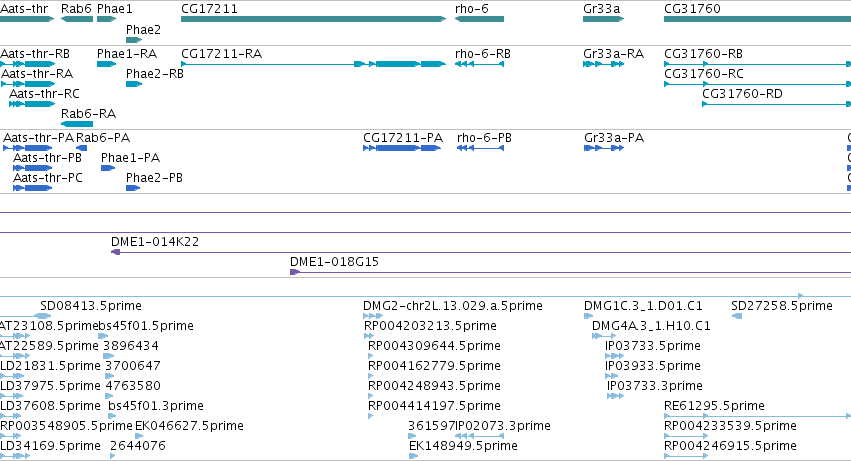Click the Rab6 gene arrow
The width and height of the screenshot is (851, 461).
coord(77,19)
